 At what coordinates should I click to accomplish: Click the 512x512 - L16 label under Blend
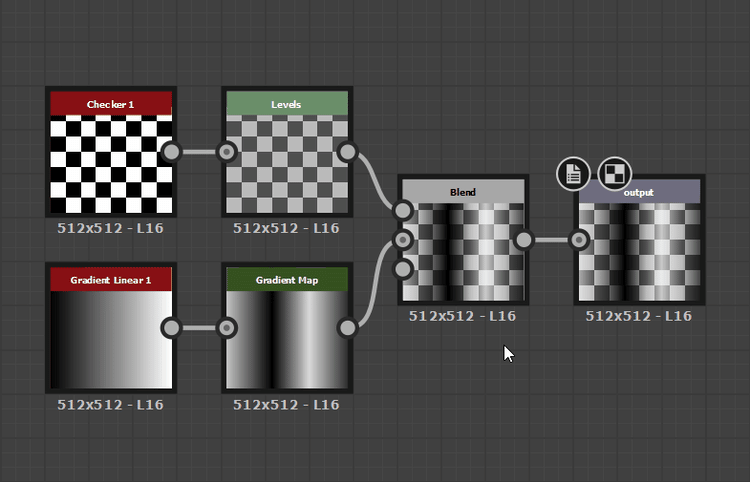pos(463,316)
